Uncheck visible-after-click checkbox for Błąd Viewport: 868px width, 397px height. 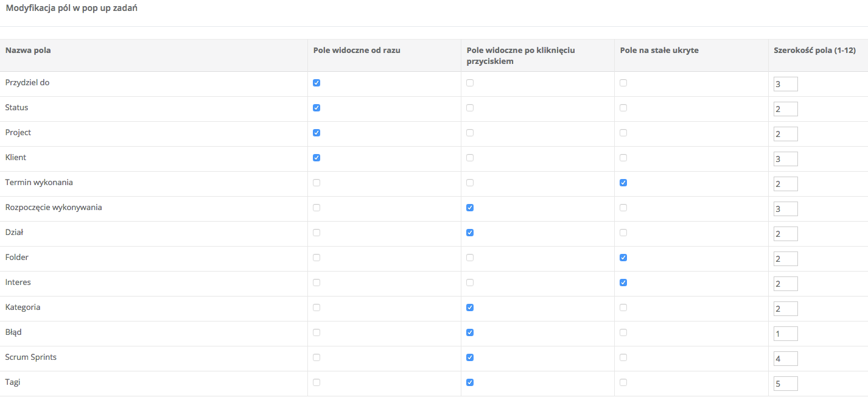click(x=470, y=332)
